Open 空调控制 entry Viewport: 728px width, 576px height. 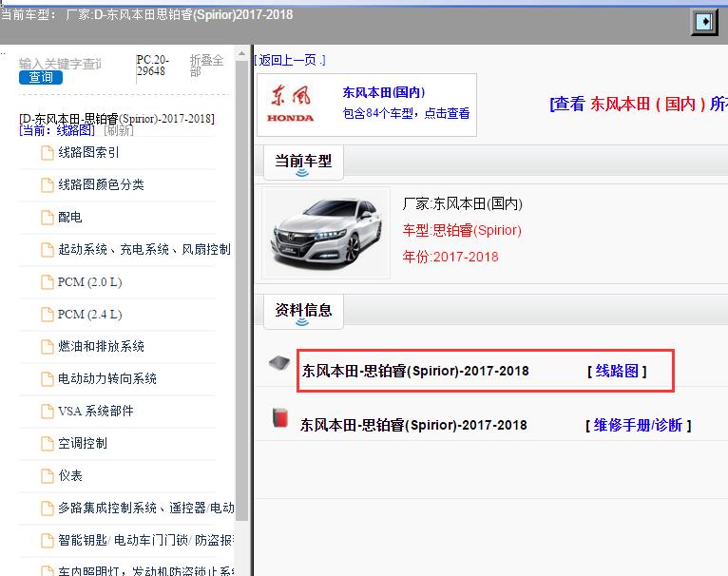click(82, 444)
